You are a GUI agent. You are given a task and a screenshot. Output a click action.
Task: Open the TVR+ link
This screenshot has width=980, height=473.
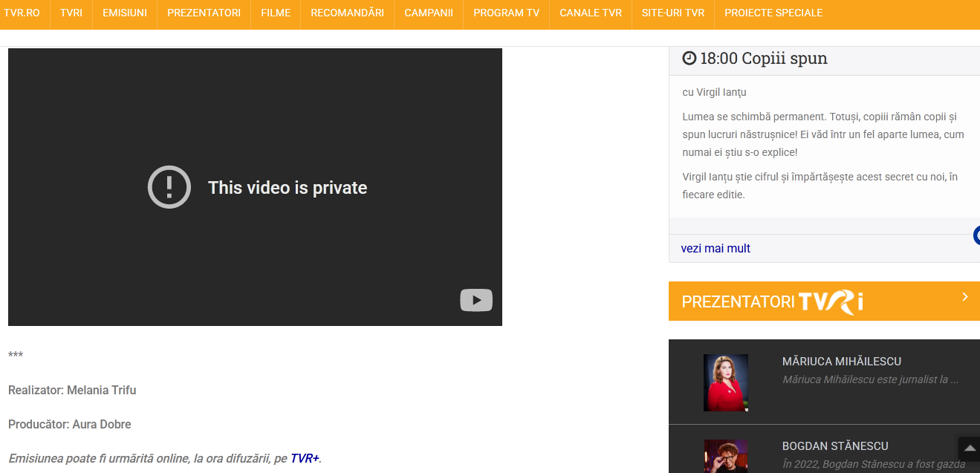click(305, 458)
